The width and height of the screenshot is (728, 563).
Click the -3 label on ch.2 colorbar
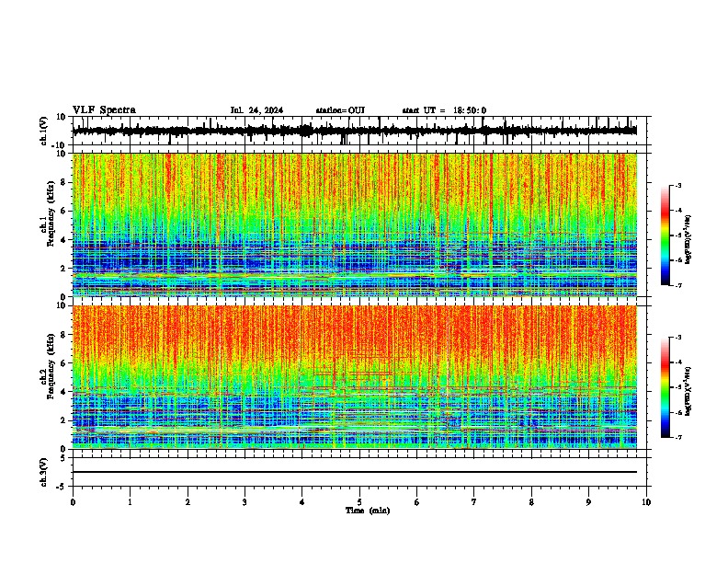click(677, 338)
